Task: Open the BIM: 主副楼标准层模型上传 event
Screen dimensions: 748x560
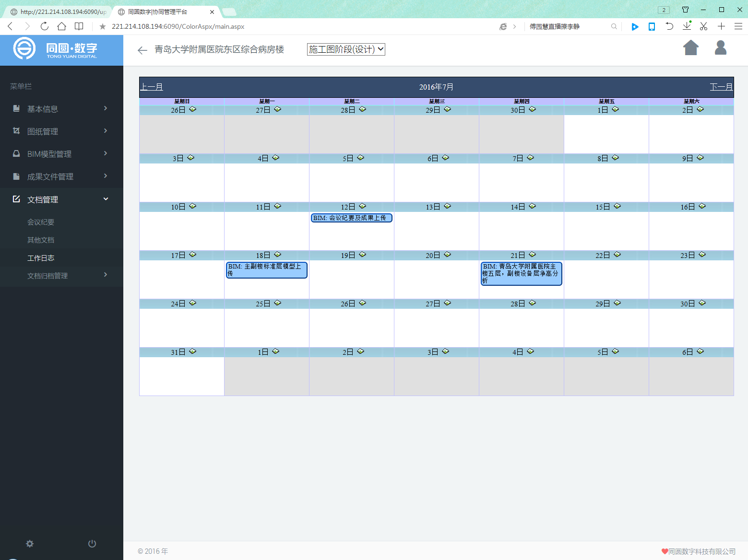Action: (266, 269)
